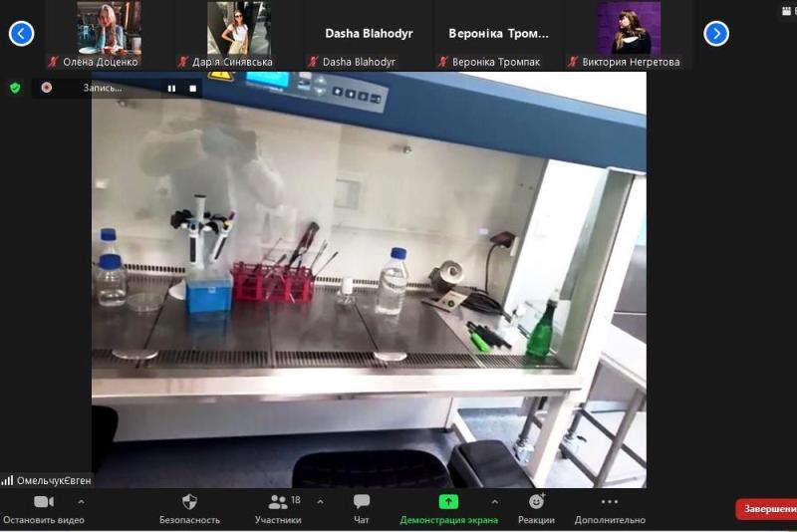Pause the recording
Image resolution: width=797 pixels, height=532 pixels.
tap(171, 89)
